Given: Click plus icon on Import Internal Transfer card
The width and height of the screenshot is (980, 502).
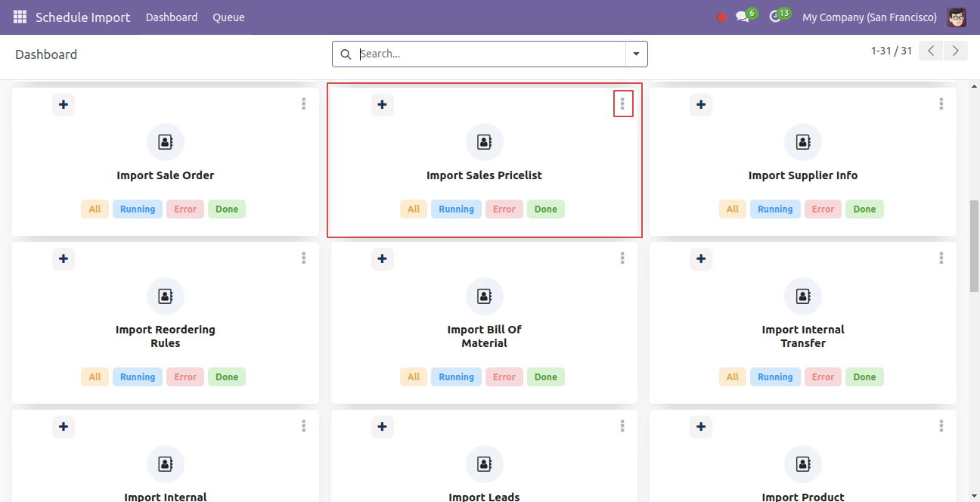Looking at the screenshot, I should 701,259.
